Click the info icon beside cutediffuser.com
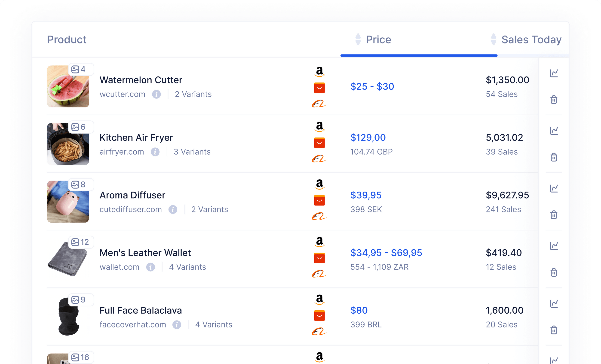The height and width of the screenshot is (364, 601). point(173,209)
